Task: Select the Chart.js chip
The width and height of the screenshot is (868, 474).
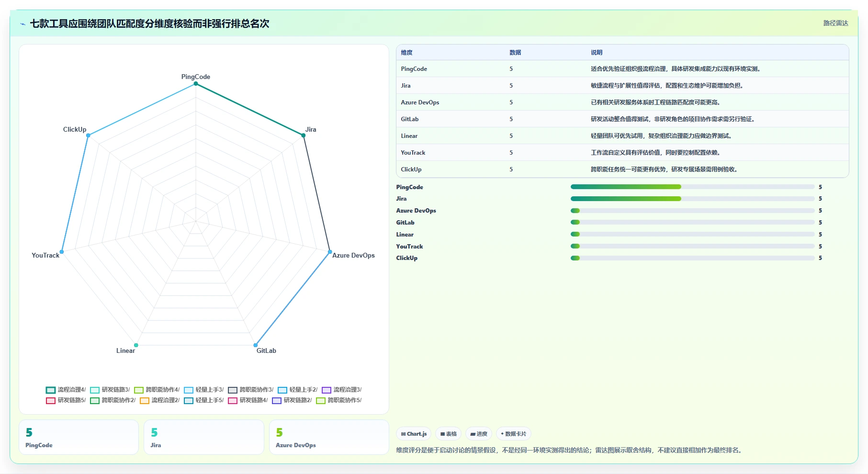Action: [414, 434]
